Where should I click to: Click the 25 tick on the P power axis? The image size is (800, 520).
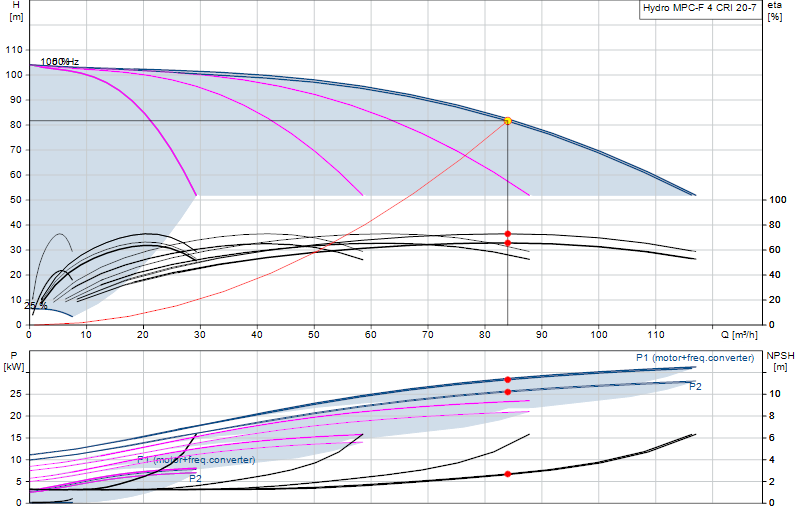click(18, 394)
